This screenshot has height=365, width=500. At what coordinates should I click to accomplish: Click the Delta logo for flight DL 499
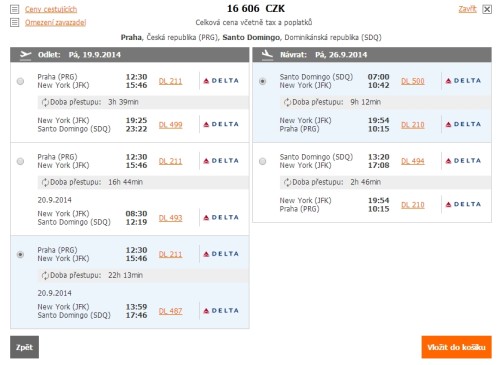coord(221,124)
